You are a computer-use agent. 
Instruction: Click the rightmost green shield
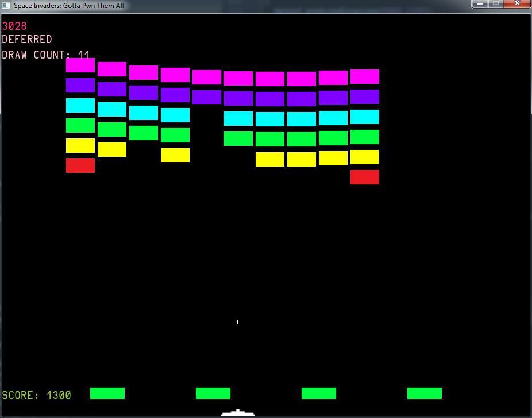[425, 393]
